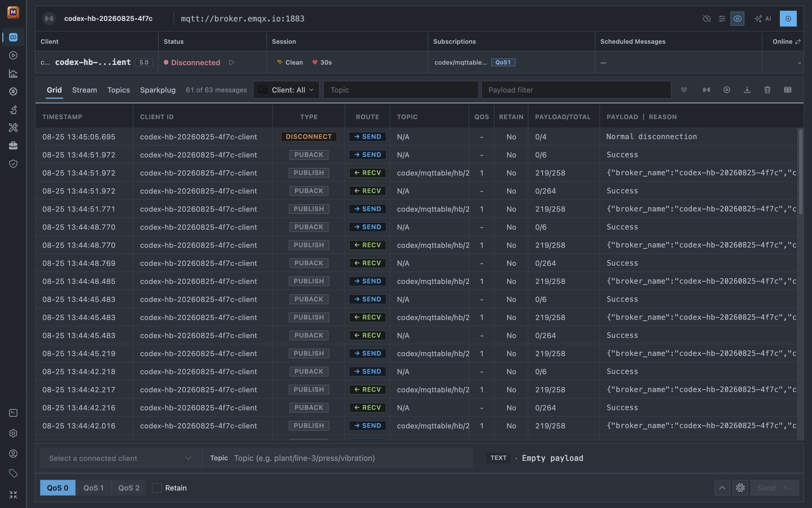Open the shield security sidebar icon
812x508 pixels.
tap(13, 164)
